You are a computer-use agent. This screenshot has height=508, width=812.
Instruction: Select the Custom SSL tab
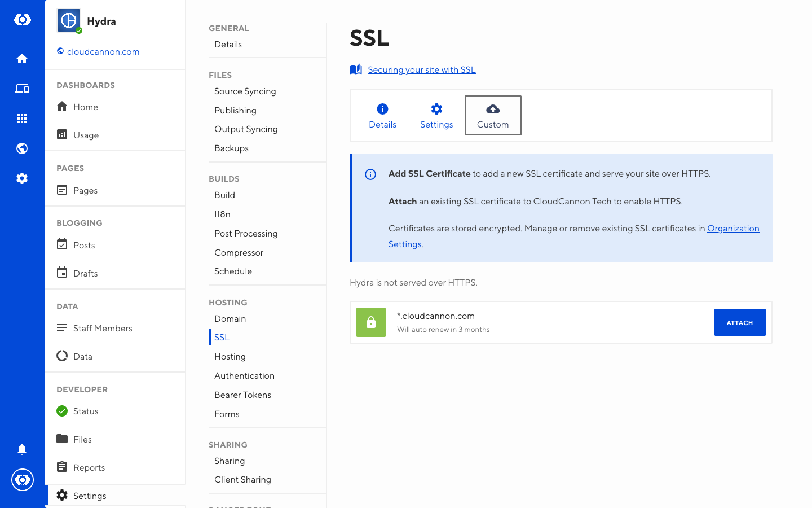(493, 116)
